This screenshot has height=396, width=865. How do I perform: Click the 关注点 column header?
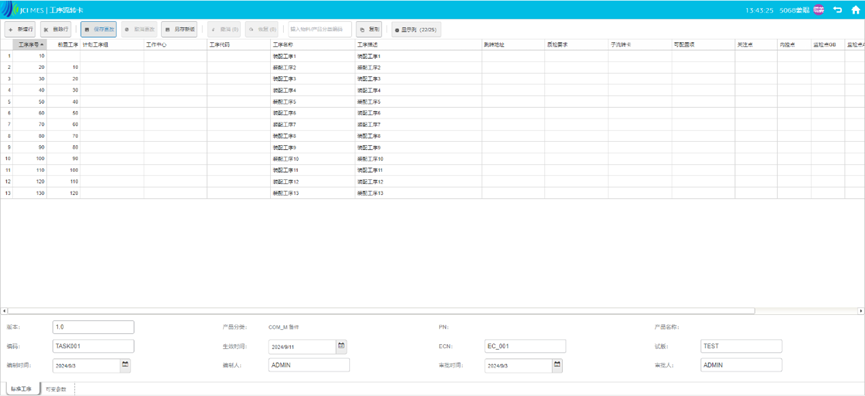tap(756, 45)
